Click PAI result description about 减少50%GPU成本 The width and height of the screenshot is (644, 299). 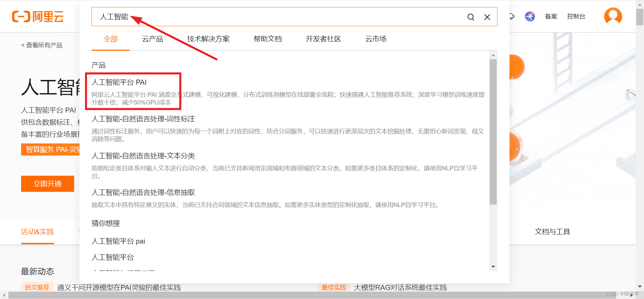pos(288,98)
